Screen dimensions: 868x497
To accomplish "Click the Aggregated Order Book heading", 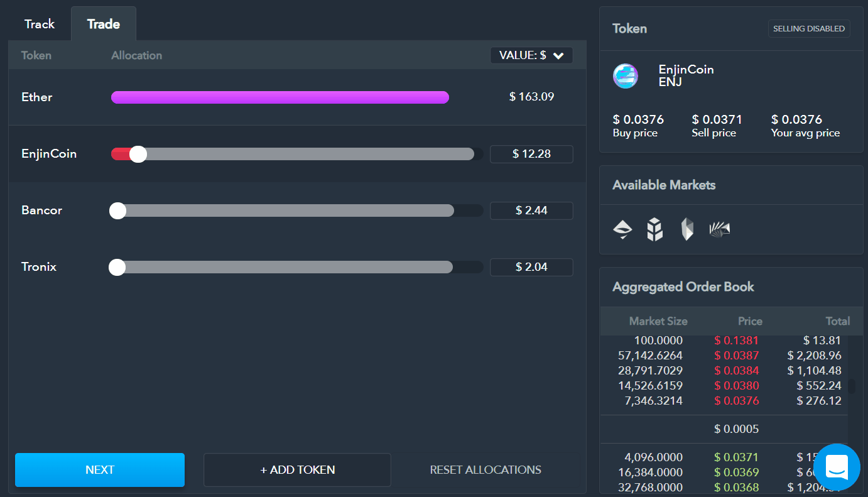I will pyautogui.click(x=683, y=287).
